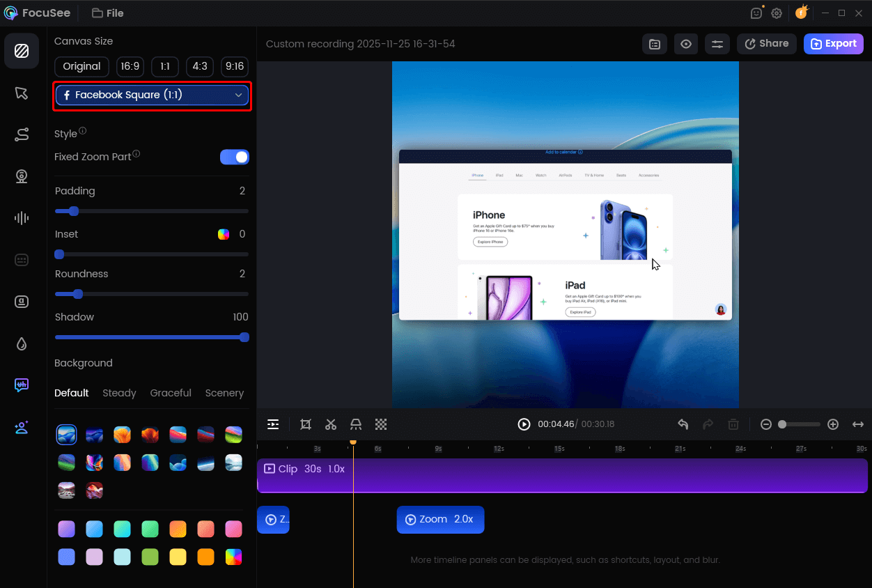
Task: Select the blur tool in the left sidebar
Action: tap(22, 343)
